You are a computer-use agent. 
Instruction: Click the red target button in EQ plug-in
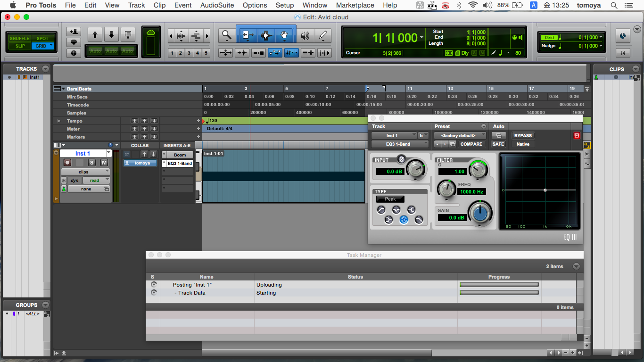tap(576, 135)
